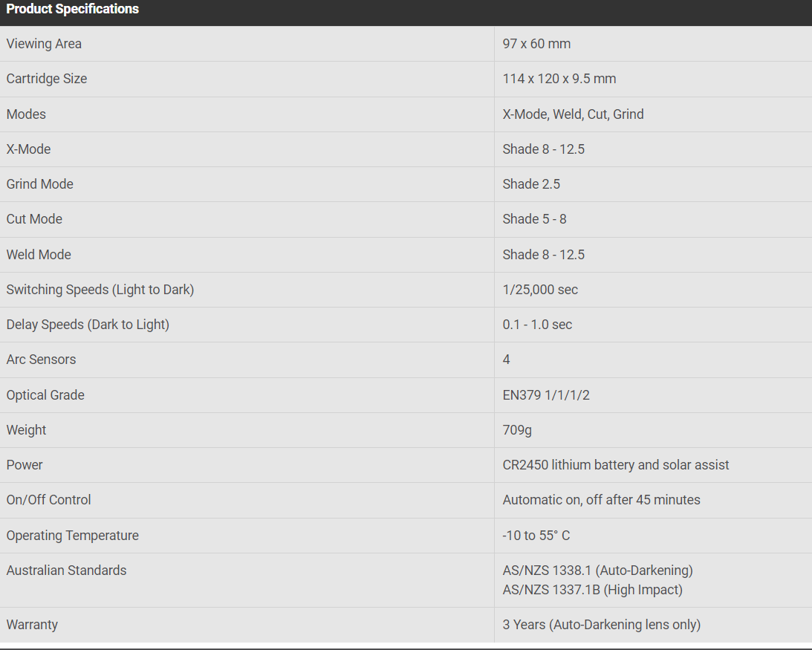This screenshot has height=650, width=812.
Task: Click the Shade 2.5 value
Action: click(530, 184)
